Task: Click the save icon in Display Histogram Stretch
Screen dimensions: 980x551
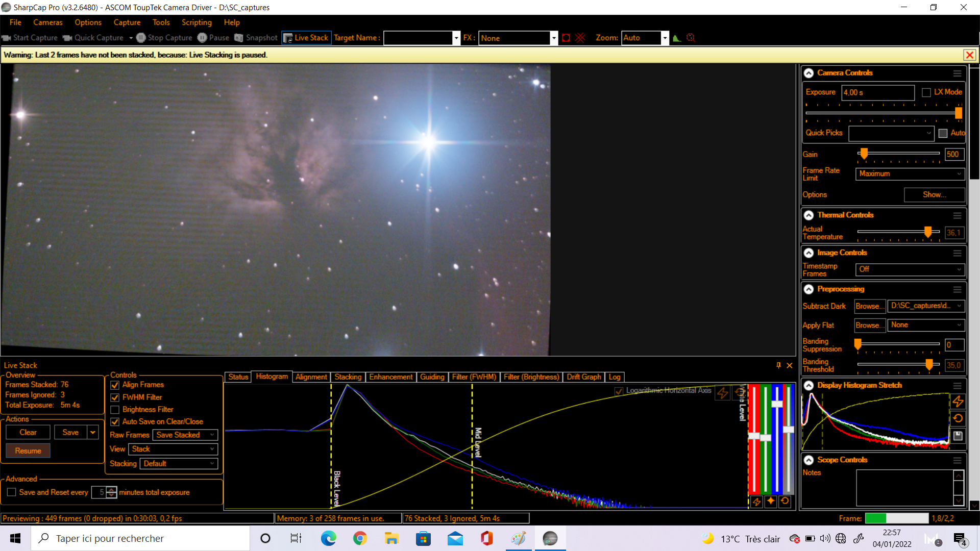Action: (958, 436)
